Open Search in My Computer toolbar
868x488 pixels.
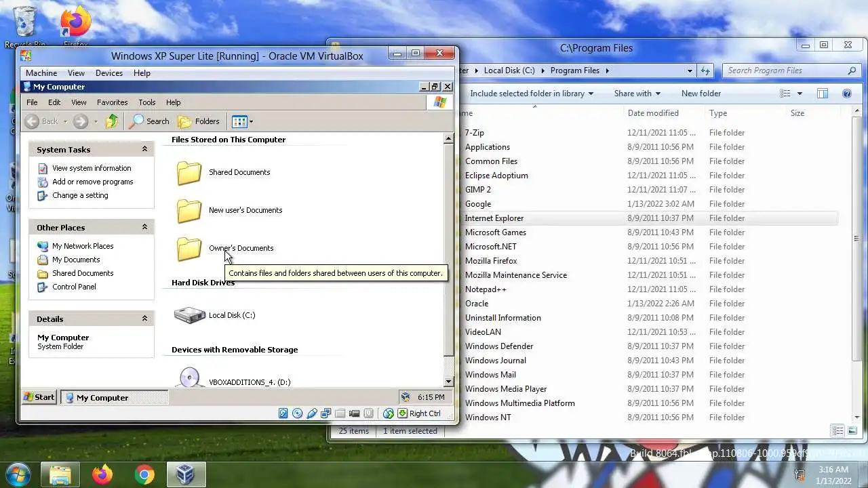point(150,121)
